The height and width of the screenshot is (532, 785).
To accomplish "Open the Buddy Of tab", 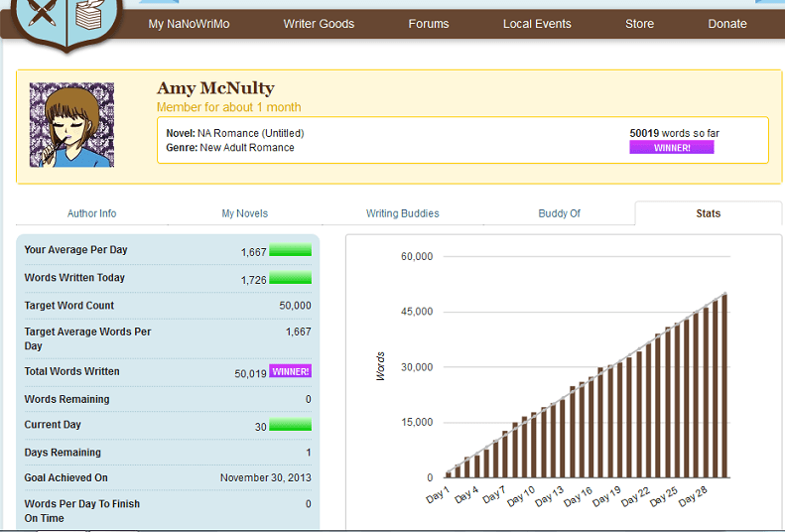I will pyautogui.click(x=559, y=213).
